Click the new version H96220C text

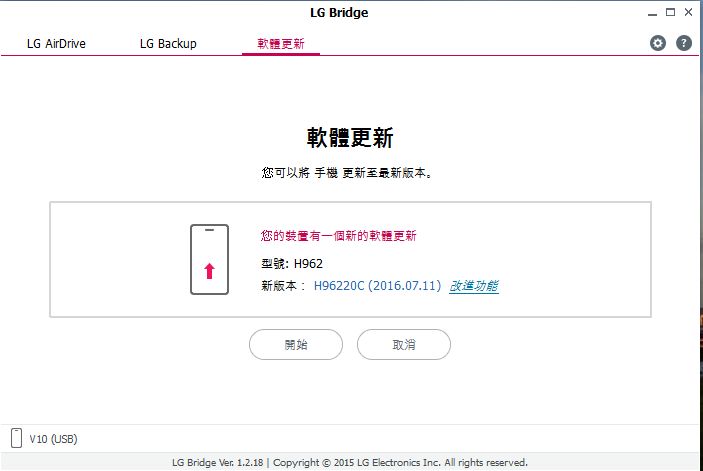[377, 286]
